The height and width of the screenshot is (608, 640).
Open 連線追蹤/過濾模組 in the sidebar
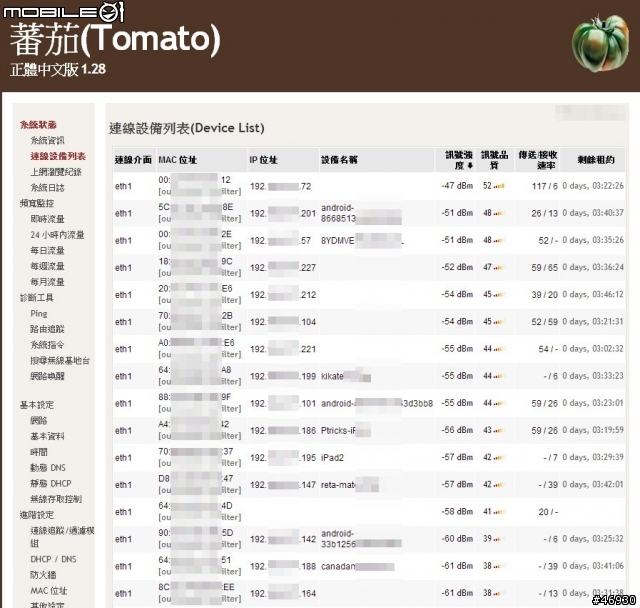point(62,537)
